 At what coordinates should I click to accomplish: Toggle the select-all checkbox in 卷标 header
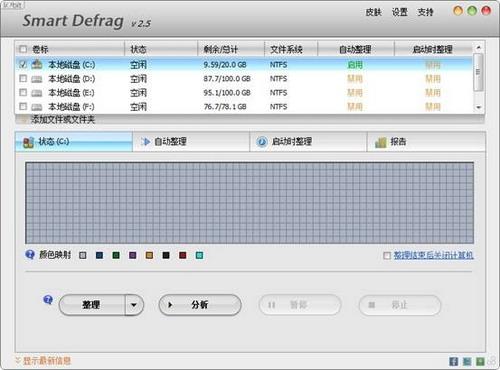23,49
